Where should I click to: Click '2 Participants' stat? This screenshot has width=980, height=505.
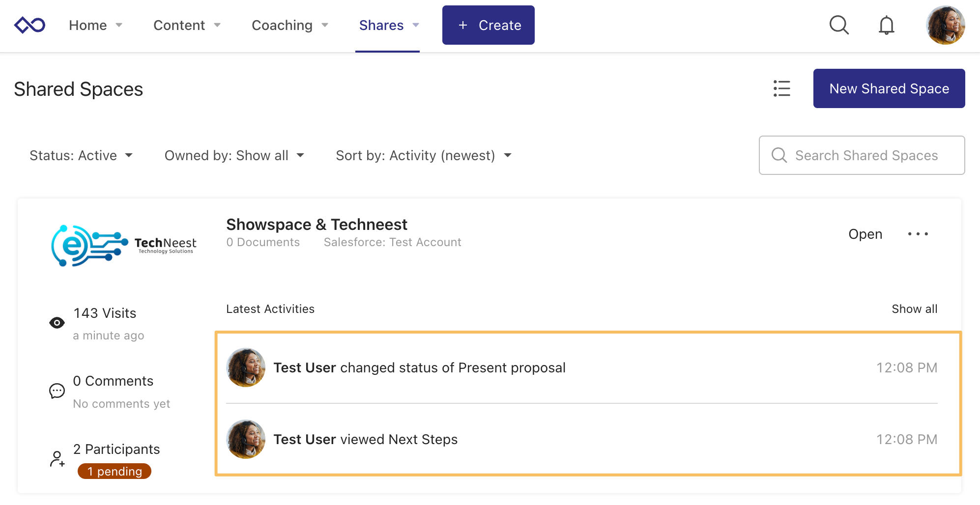pyautogui.click(x=116, y=449)
